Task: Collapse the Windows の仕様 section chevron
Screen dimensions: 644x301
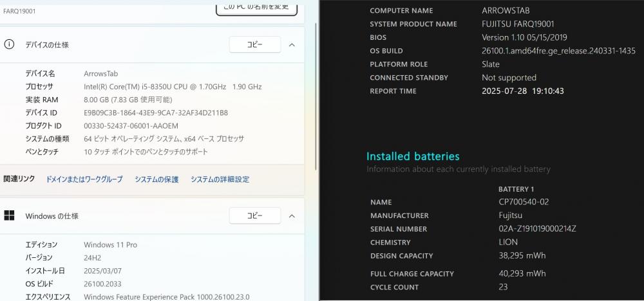Action: 292,215
